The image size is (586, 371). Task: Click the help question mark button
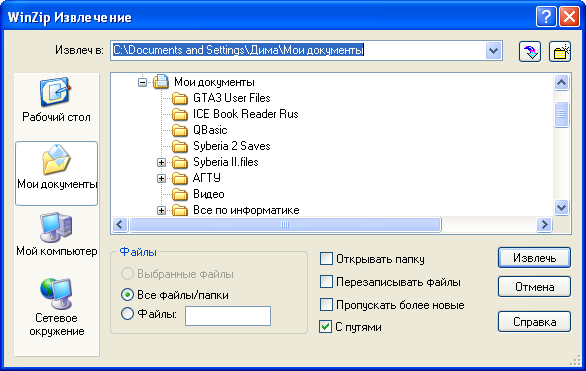(x=546, y=17)
